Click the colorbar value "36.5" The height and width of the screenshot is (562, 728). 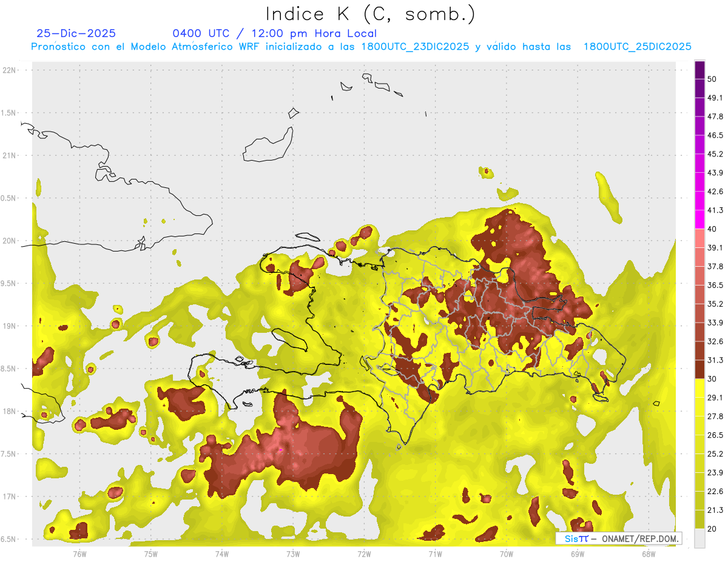(x=715, y=285)
